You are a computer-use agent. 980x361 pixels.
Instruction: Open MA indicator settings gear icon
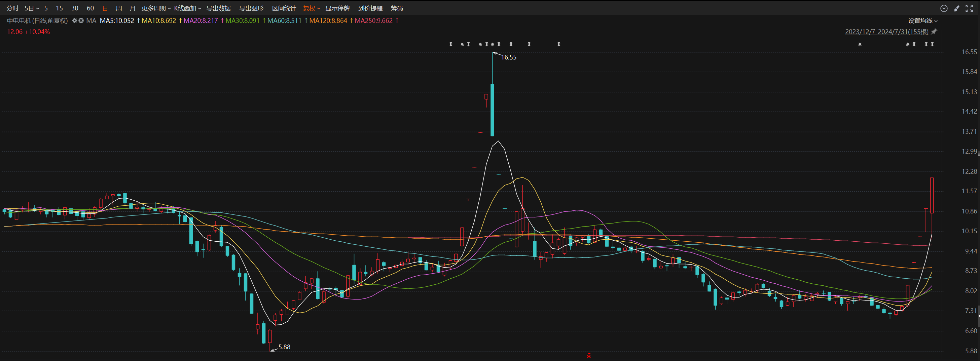coord(75,21)
